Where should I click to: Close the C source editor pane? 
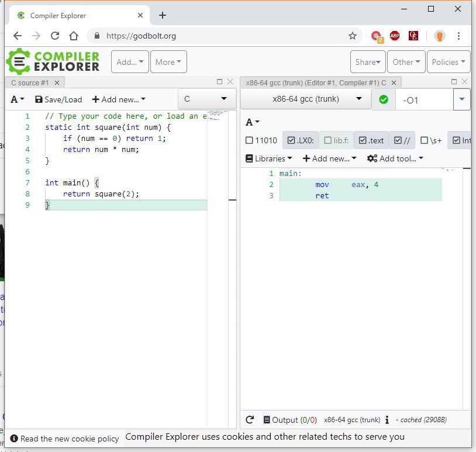click(230, 81)
